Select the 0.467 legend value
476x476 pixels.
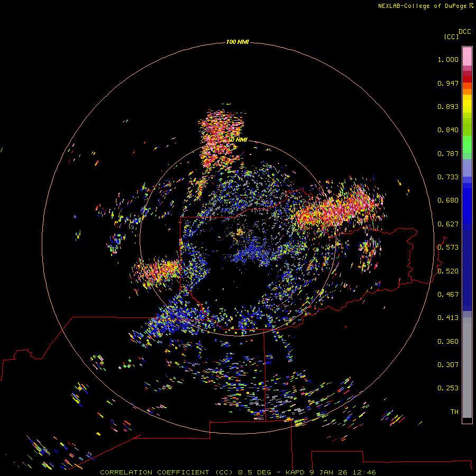click(448, 295)
